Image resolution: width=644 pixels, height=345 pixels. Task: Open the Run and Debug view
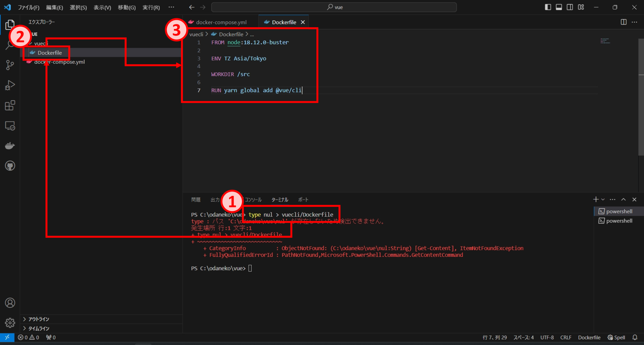click(x=10, y=85)
